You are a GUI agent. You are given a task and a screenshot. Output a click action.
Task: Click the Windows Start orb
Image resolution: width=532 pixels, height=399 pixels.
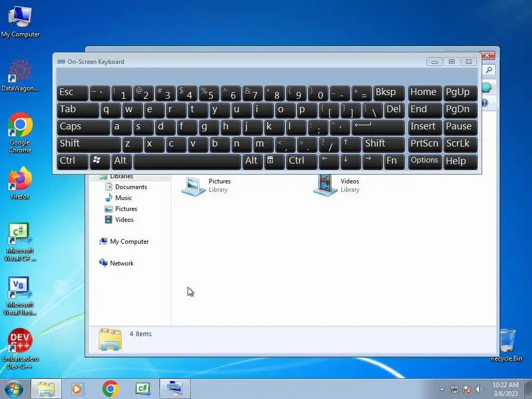click(x=14, y=389)
